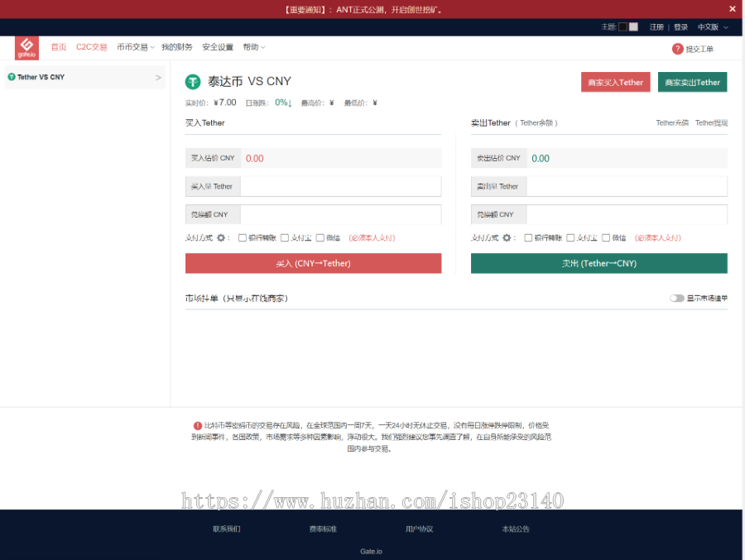Click the ANT notification banner text
Image resolution: width=745 pixels, height=560 pixels.
coord(364,9)
